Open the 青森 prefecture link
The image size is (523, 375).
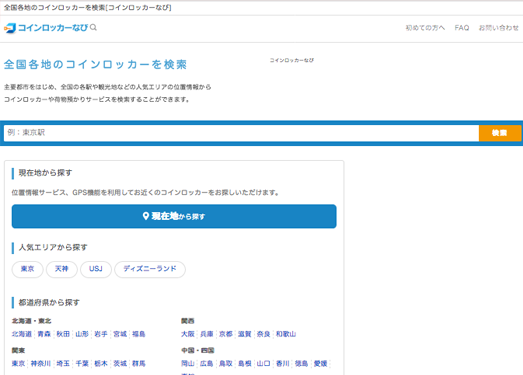[x=44, y=334]
